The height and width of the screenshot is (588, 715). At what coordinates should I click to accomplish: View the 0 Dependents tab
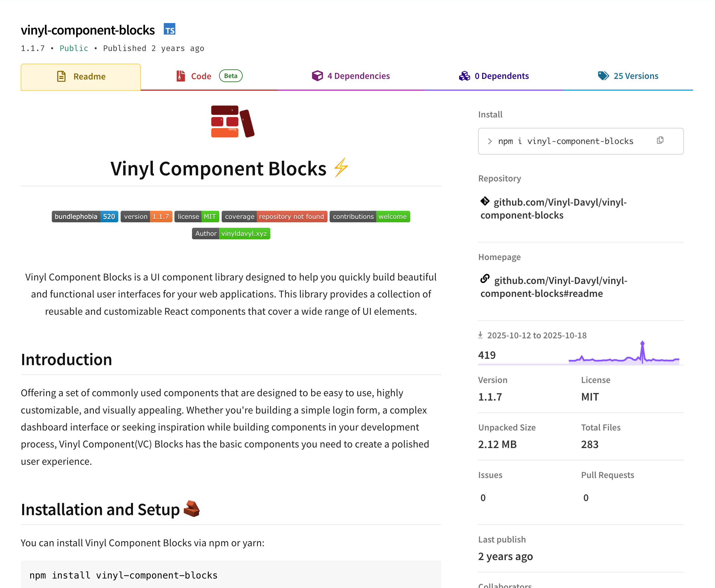[x=494, y=76]
